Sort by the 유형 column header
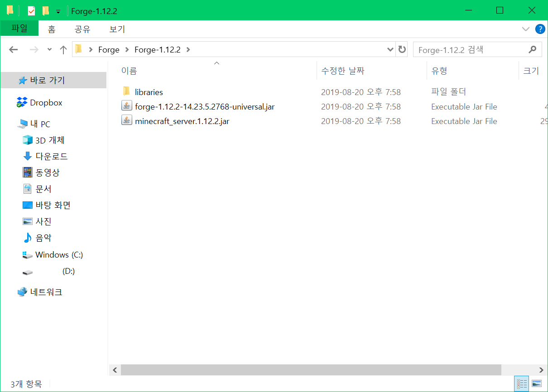 [x=439, y=71]
